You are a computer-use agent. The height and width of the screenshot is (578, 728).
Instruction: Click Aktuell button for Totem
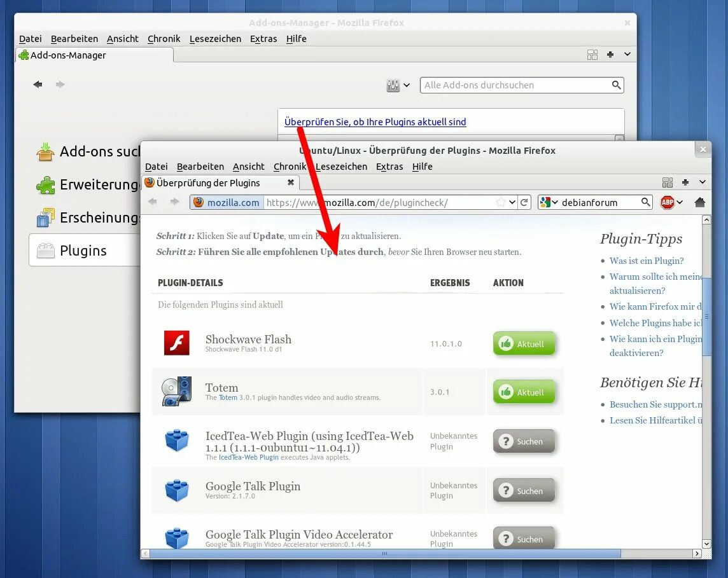point(524,392)
